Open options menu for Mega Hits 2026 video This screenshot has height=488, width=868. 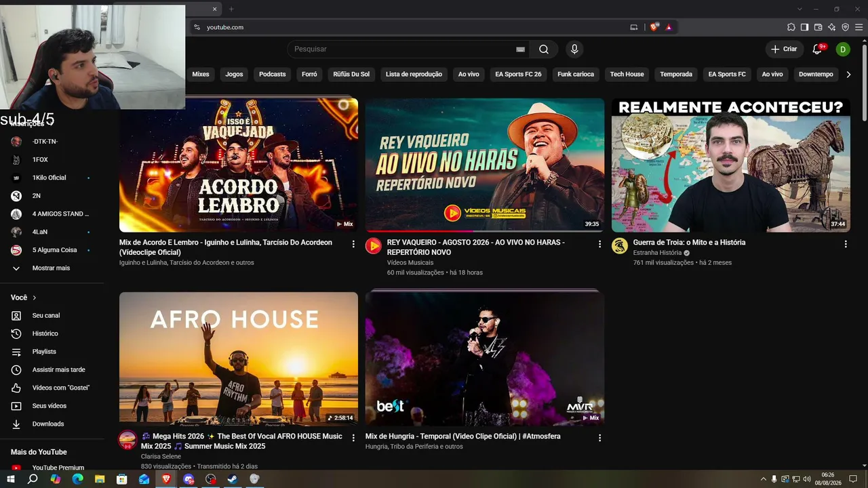click(x=353, y=438)
